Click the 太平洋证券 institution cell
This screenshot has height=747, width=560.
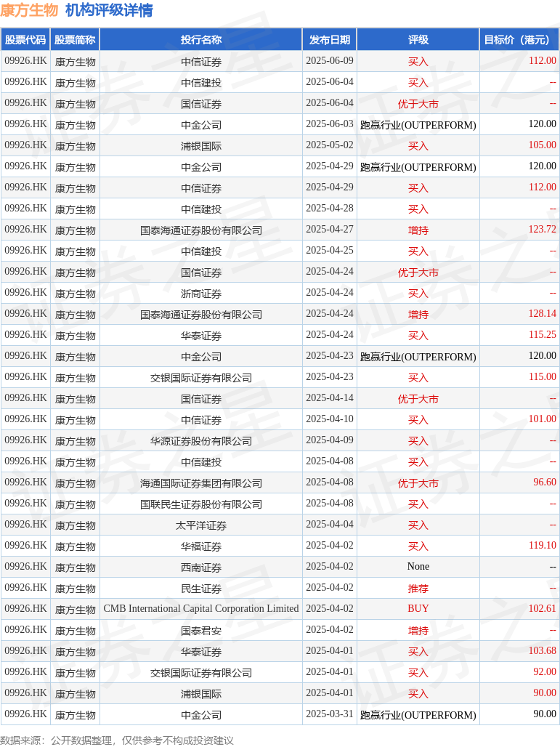(x=201, y=525)
